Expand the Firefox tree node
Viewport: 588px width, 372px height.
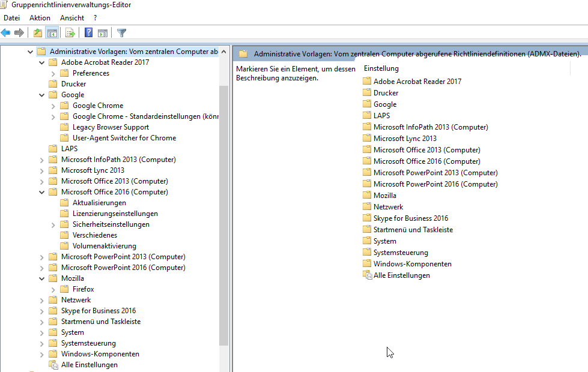pos(53,290)
